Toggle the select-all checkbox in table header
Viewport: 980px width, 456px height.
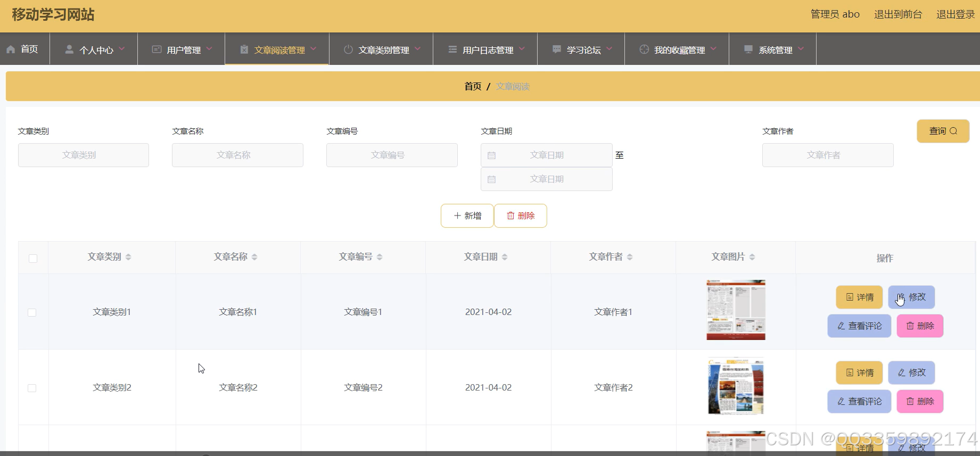[x=33, y=259]
